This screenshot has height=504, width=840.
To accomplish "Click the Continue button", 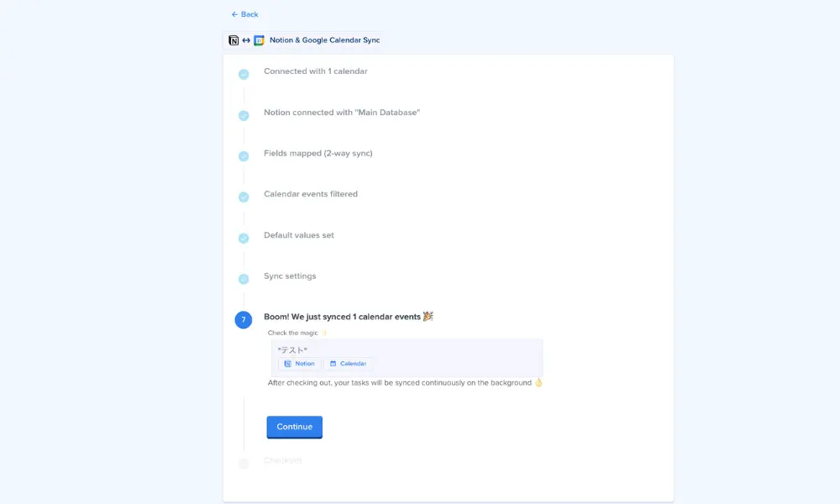I will tap(295, 427).
